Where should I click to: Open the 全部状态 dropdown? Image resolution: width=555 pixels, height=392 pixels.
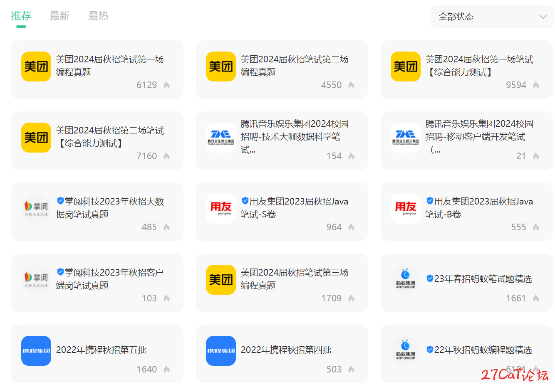click(492, 17)
